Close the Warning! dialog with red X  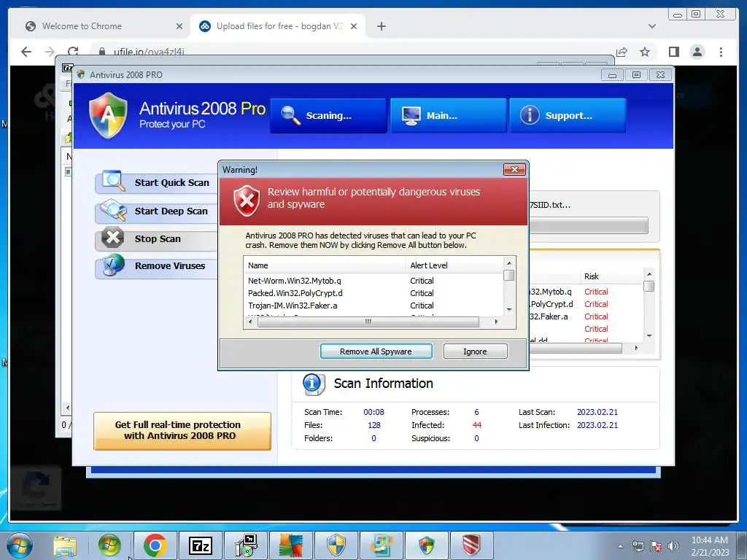(x=514, y=169)
